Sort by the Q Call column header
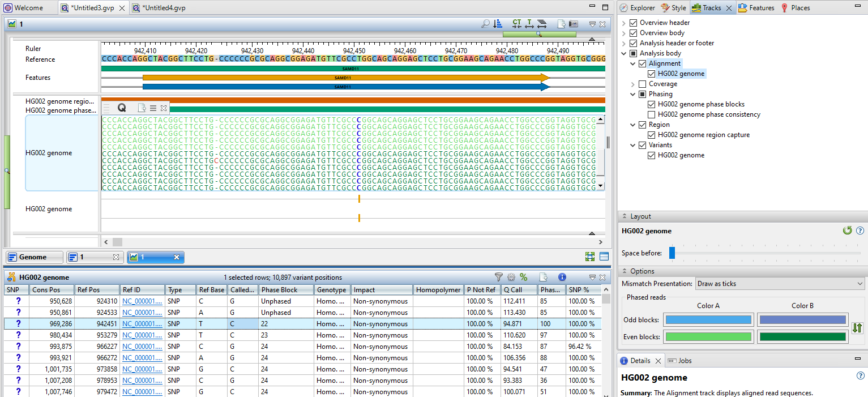This screenshot has height=397, width=868. click(x=519, y=289)
